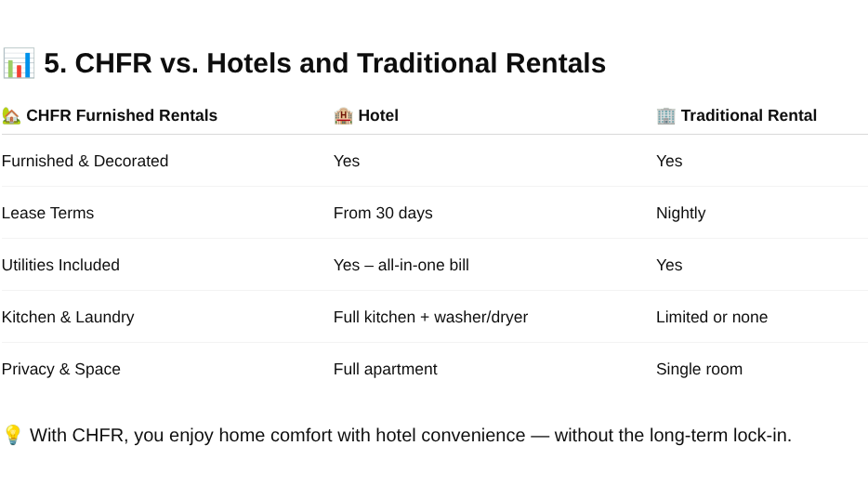Image resolution: width=868 pixels, height=485 pixels.
Task: Click the light bulb icon
Action: point(13,435)
